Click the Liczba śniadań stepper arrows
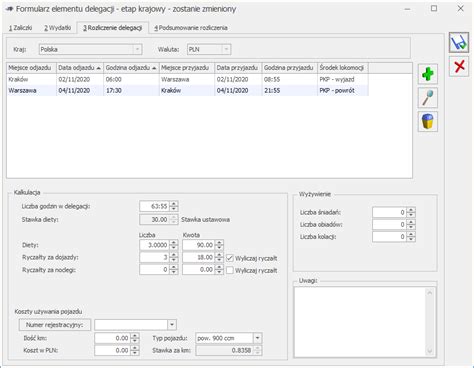 click(411, 212)
